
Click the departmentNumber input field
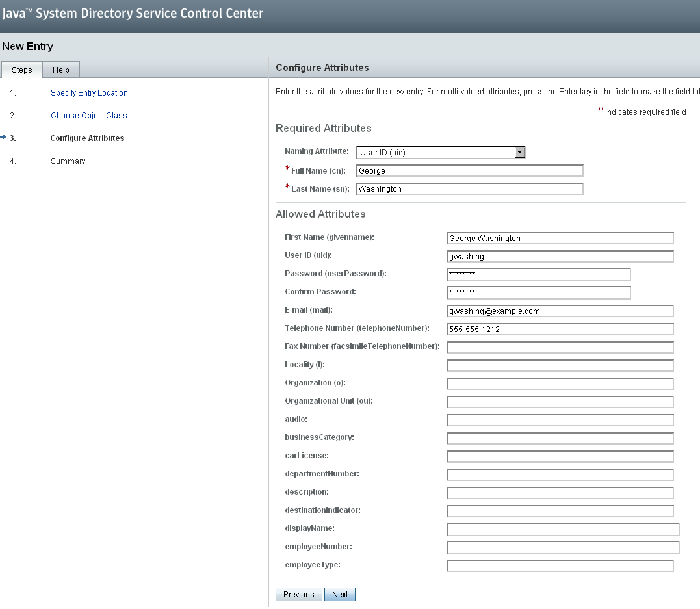point(560,474)
